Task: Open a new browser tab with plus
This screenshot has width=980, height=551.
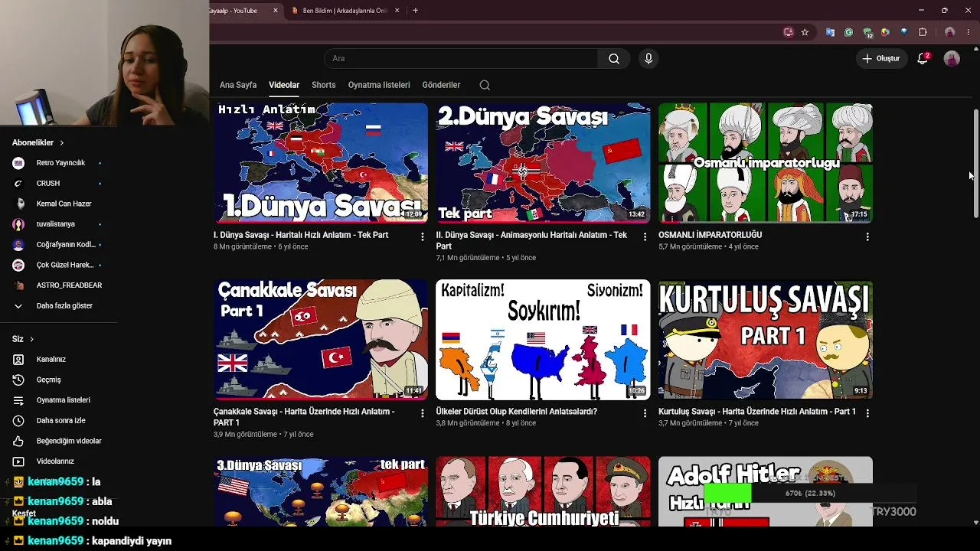Action: (x=415, y=11)
